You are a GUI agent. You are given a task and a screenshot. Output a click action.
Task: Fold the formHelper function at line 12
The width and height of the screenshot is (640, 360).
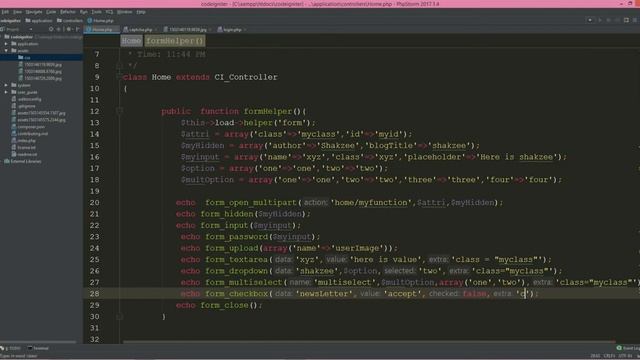[119, 111]
